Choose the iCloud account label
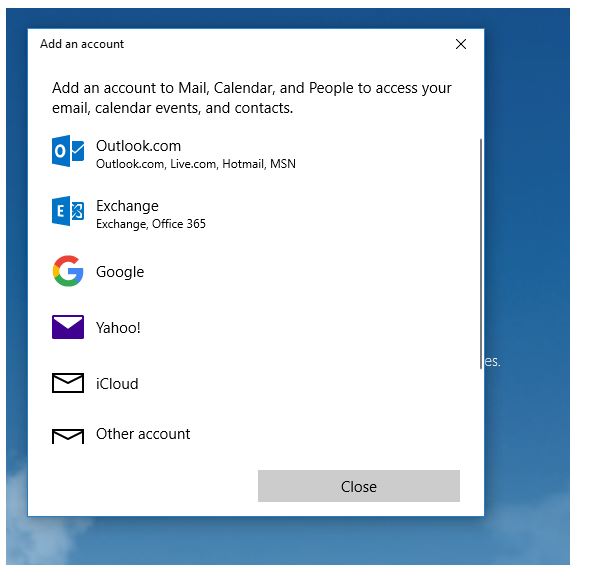Viewport: 593px width, 581px height. point(117,384)
